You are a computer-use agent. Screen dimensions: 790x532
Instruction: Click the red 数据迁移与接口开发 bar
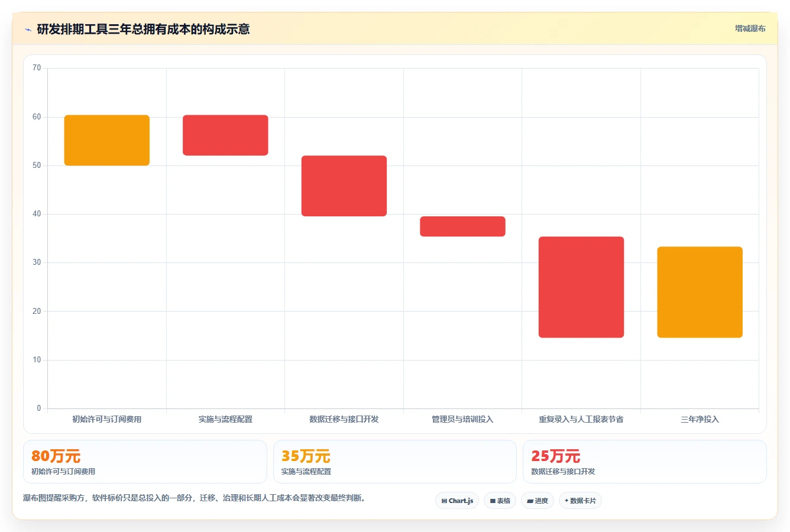pyautogui.click(x=344, y=186)
